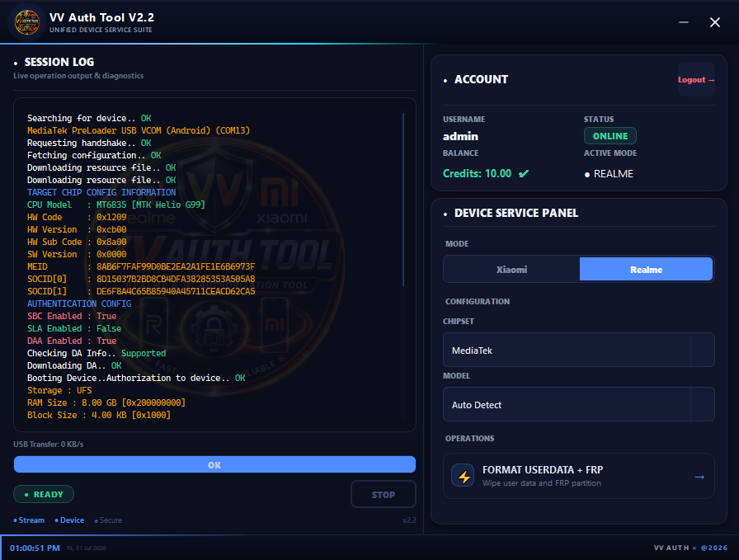
Task: Expand the chipset dropdown arrow
Action: tap(702, 350)
